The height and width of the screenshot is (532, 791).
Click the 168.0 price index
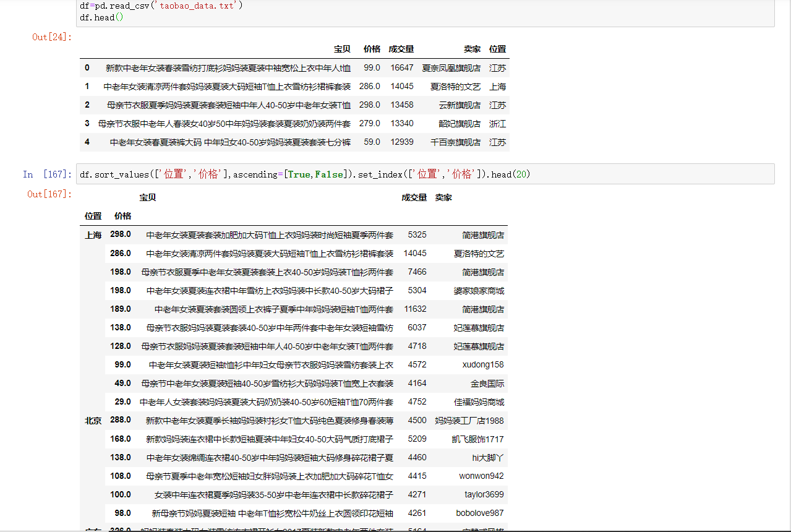point(121,439)
